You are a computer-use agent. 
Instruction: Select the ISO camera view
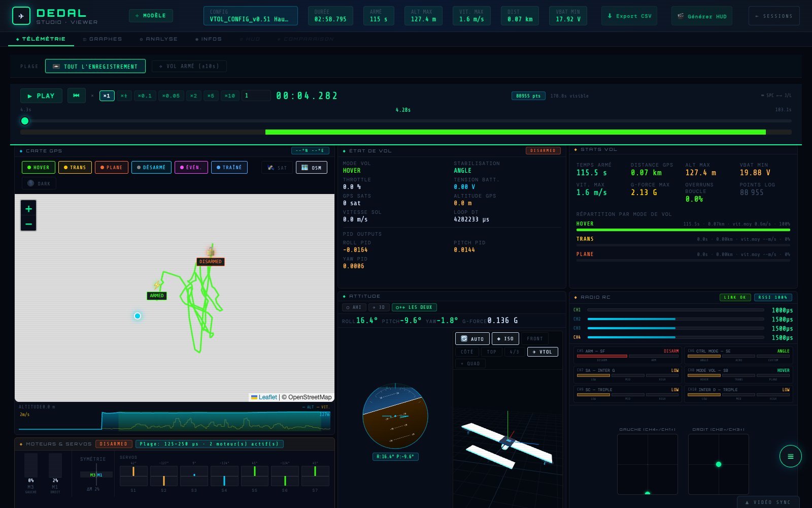pyautogui.click(x=505, y=339)
